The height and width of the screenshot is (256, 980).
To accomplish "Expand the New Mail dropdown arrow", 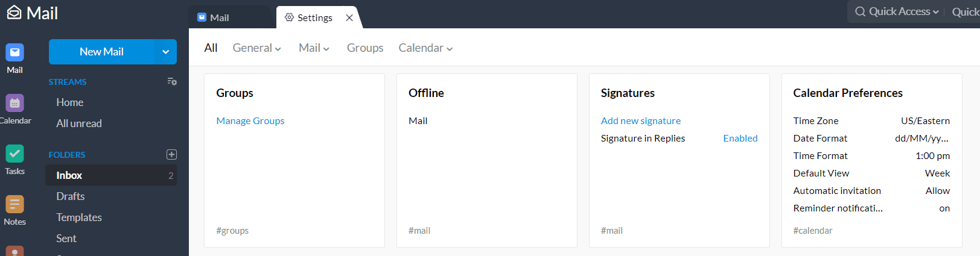I will [165, 52].
